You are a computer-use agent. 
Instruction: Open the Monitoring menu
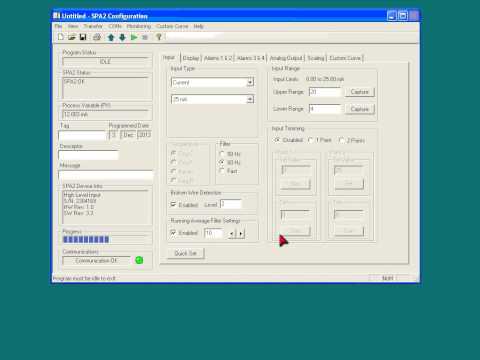[x=139, y=26]
